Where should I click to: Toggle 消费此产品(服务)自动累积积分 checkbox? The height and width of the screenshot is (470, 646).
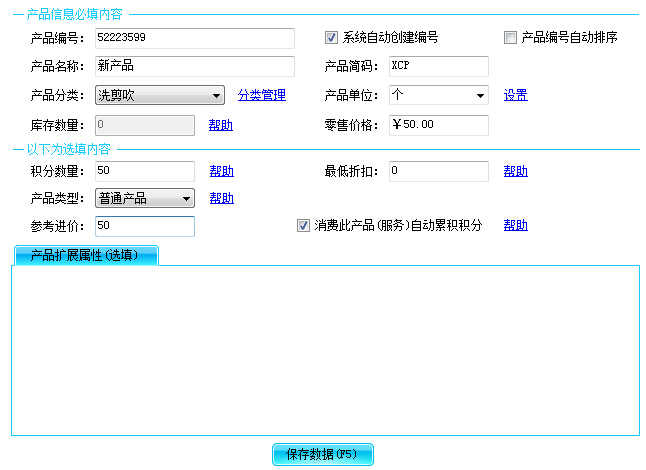(304, 226)
